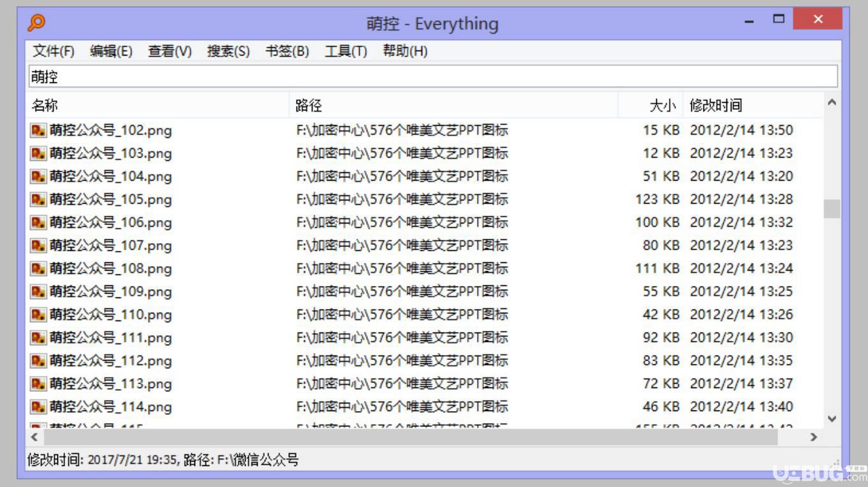Select file name 萌控公众号_104.png
Viewport: 868px width, 487px height.
tap(111, 177)
